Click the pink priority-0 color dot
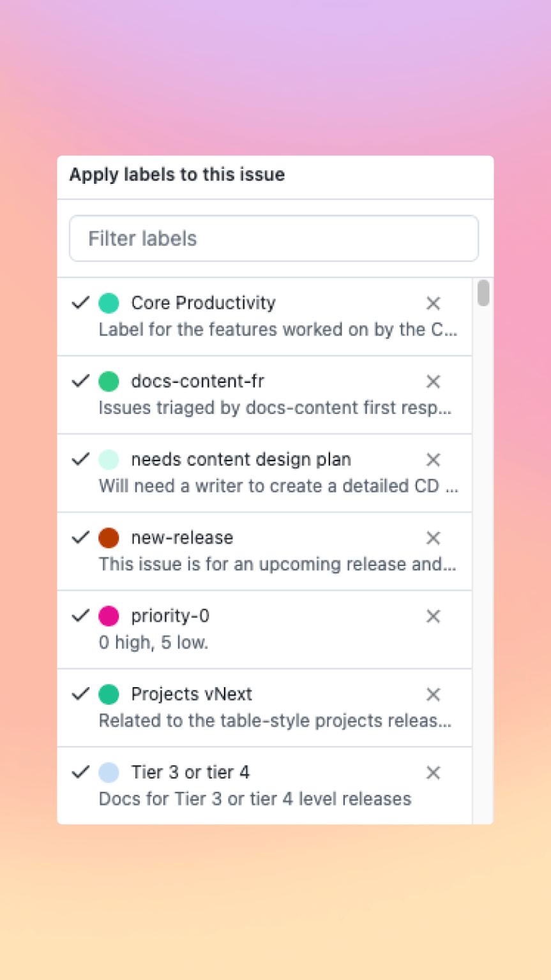The height and width of the screenshot is (980, 551). pyautogui.click(x=109, y=616)
